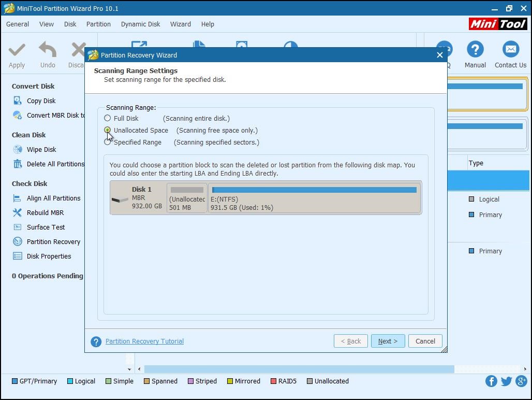Select the Unallocated Space radio button
Screen dimensions: 532x400
coord(108,130)
